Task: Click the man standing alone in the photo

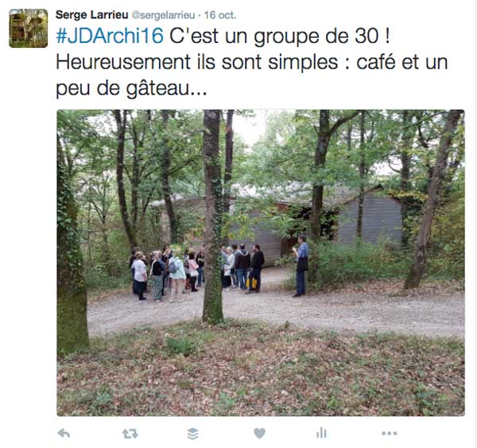Action: point(301,266)
